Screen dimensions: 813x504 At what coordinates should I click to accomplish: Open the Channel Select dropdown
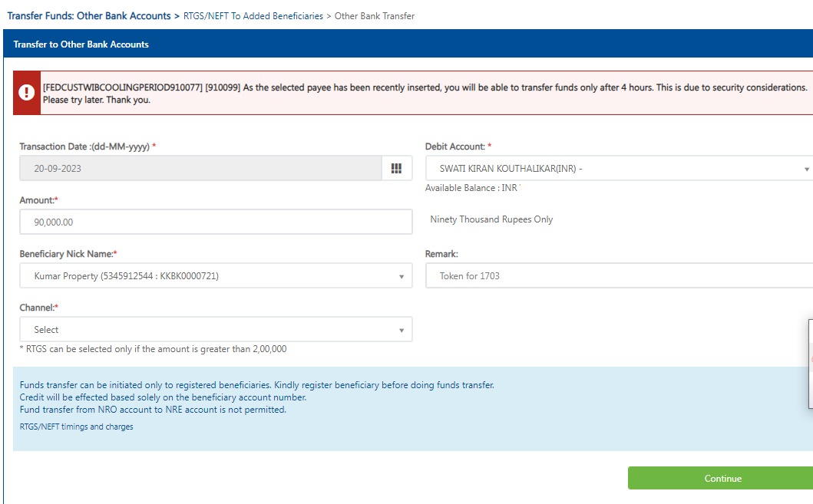click(x=216, y=330)
